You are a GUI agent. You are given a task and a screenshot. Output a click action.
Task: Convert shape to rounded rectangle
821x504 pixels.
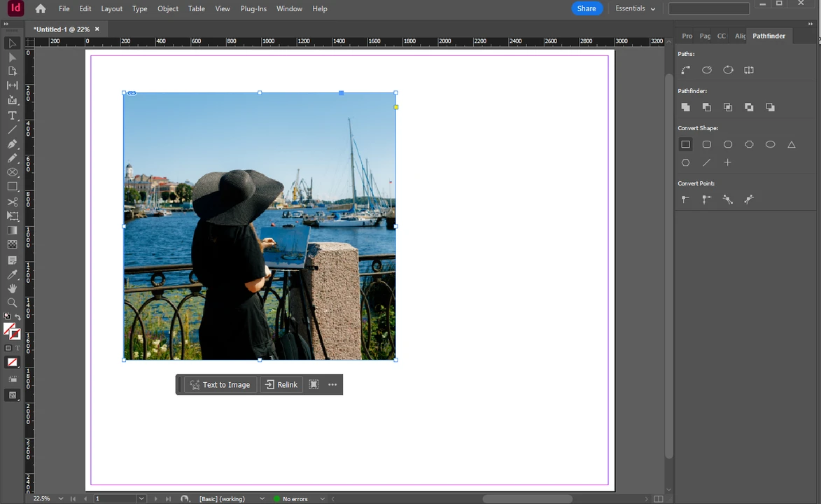[707, 145]
